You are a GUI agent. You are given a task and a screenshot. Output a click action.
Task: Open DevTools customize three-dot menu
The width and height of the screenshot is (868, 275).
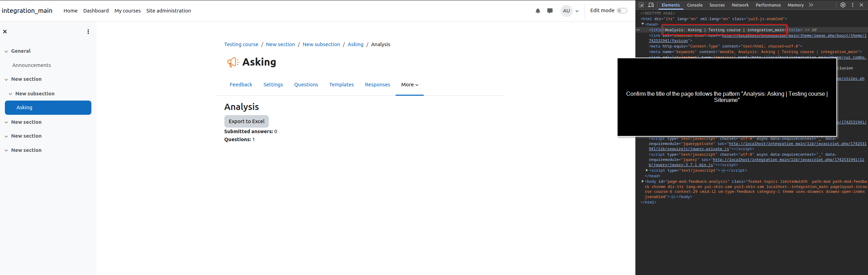tap(852, 5)
